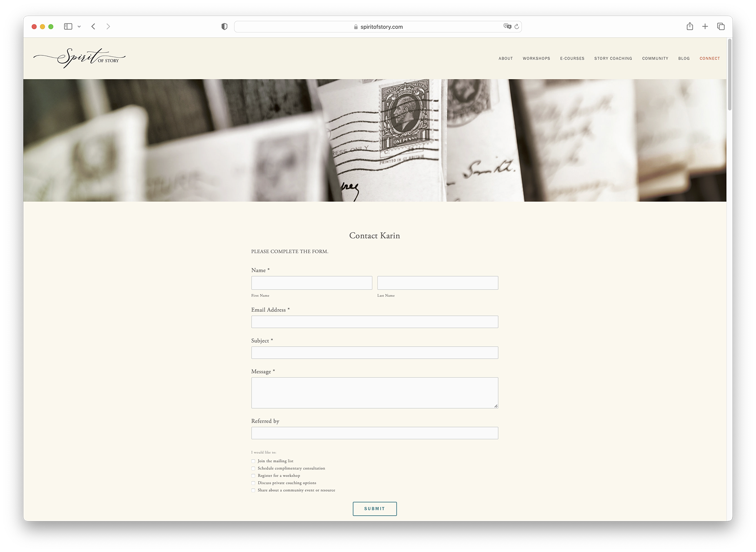
Task: Open the About menu item
Action: 506,58
